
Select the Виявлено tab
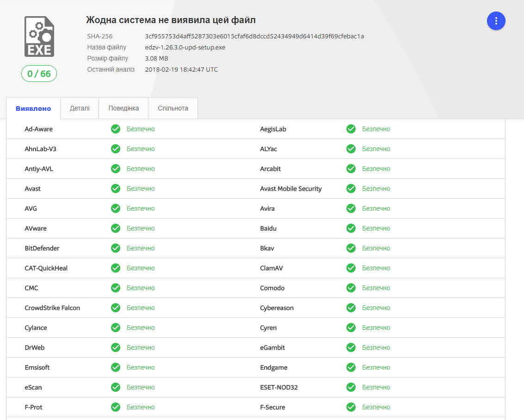coord(33,109)
